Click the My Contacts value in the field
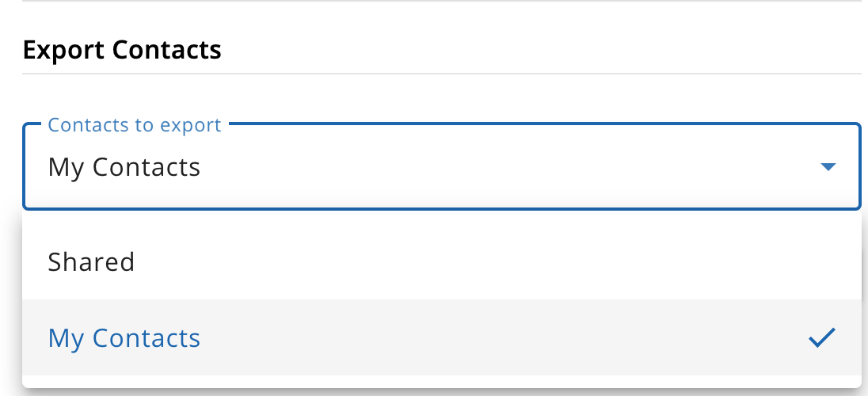The height and width of the screenshot is (396, 868). click(124, 167)
